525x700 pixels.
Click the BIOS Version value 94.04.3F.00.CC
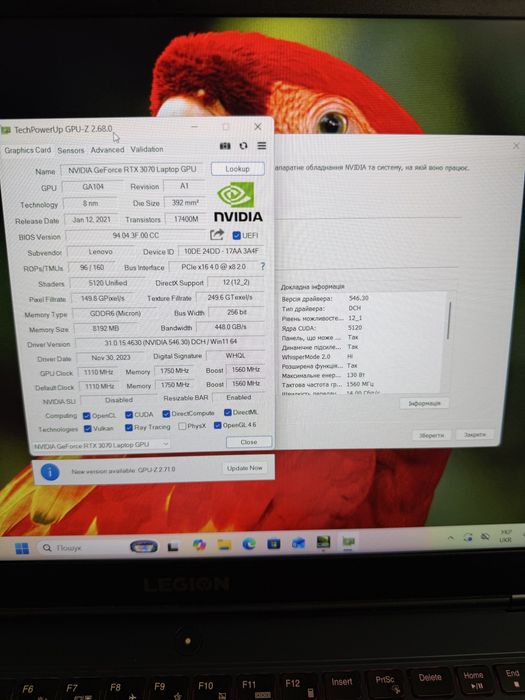tap(136, 235)
